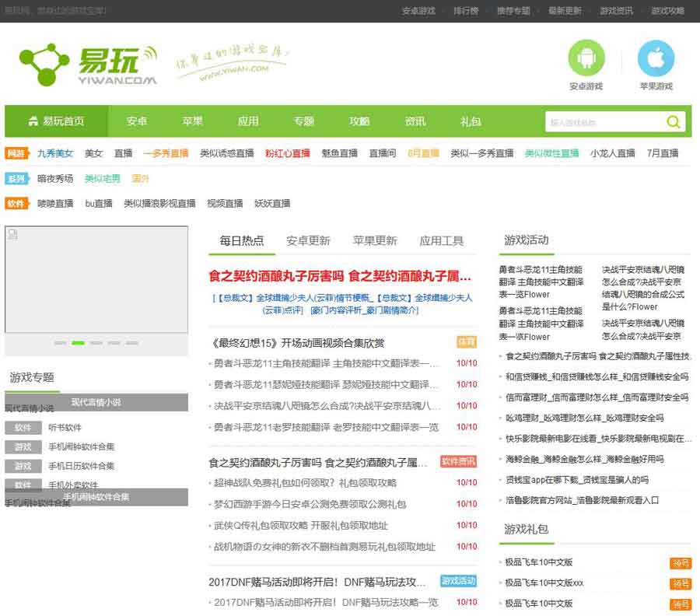This screenshot has width=700, height=616.
Task: Click the blue 系列 category tag
Action: [x=16, y=179]
